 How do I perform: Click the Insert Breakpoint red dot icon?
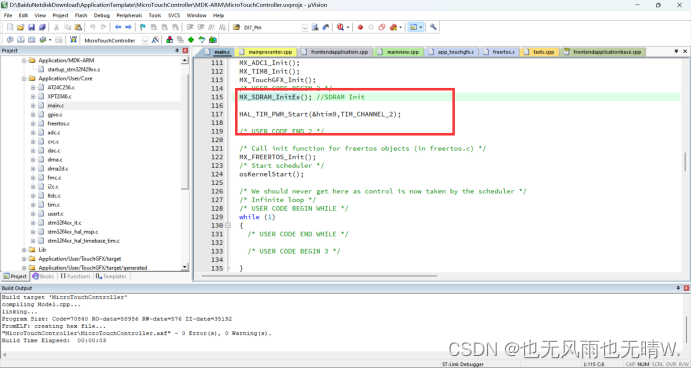(x=360, y=27)
